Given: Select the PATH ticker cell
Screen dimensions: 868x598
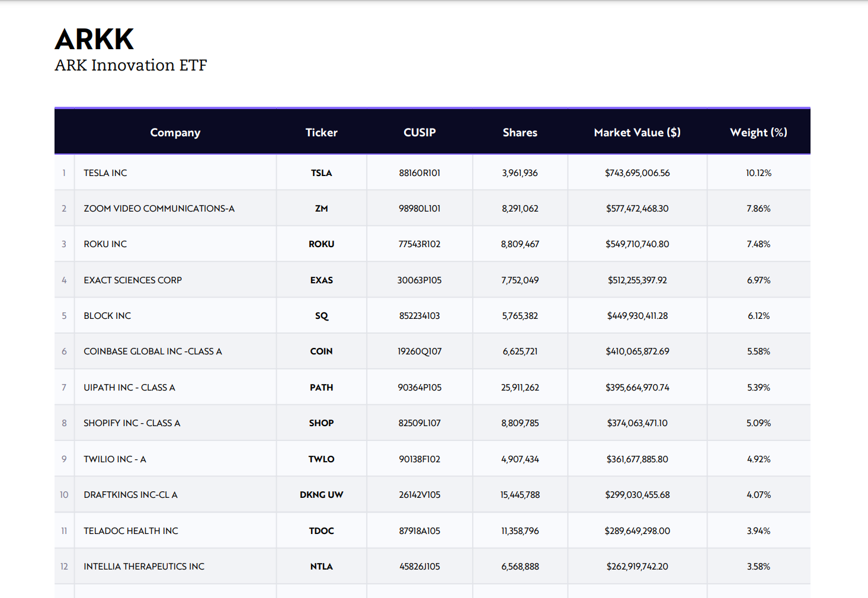Looking at the screenshot, I should pyautogui.click(x=322, y=388).
